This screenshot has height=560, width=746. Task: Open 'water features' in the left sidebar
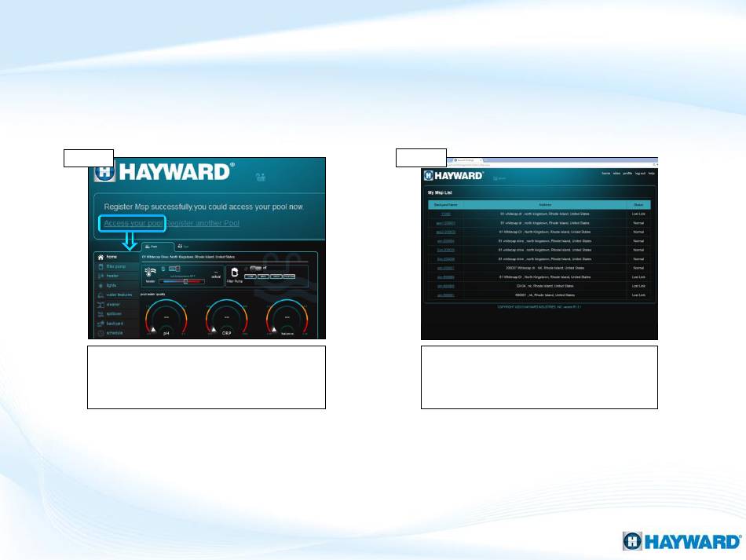click(x=119, y=295)
